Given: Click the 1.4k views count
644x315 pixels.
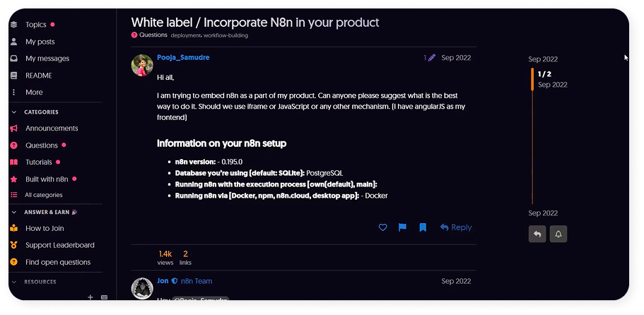Looking at the screenshot, I should pos(165,258).
